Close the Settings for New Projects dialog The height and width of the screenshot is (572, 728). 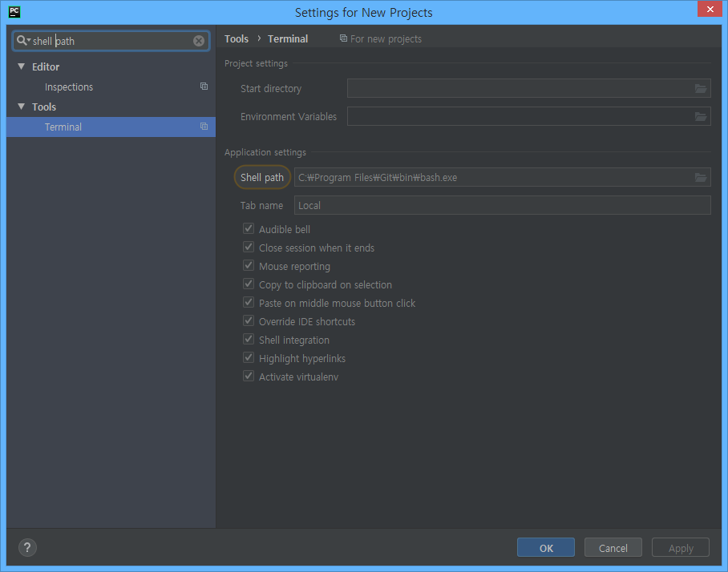(x=710, y=10)
